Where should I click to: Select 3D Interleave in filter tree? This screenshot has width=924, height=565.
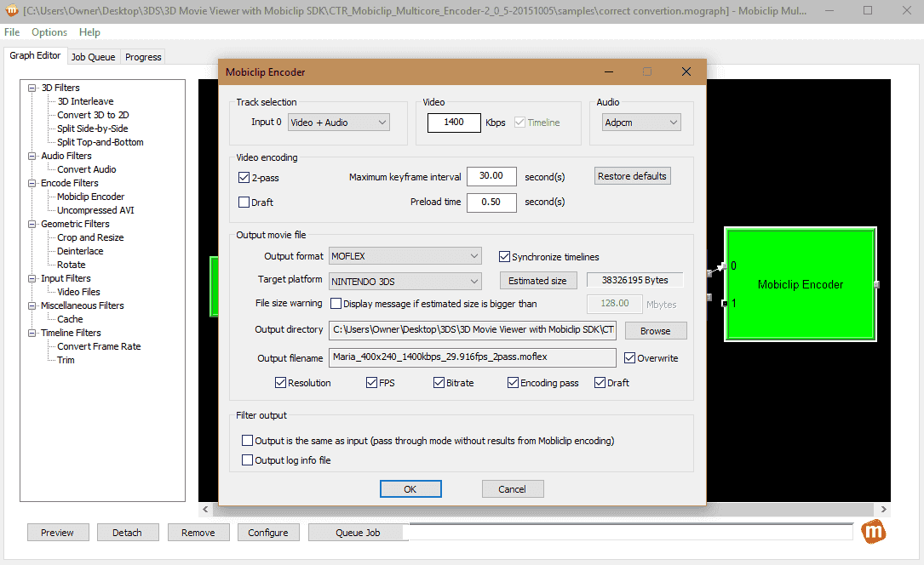85,101
